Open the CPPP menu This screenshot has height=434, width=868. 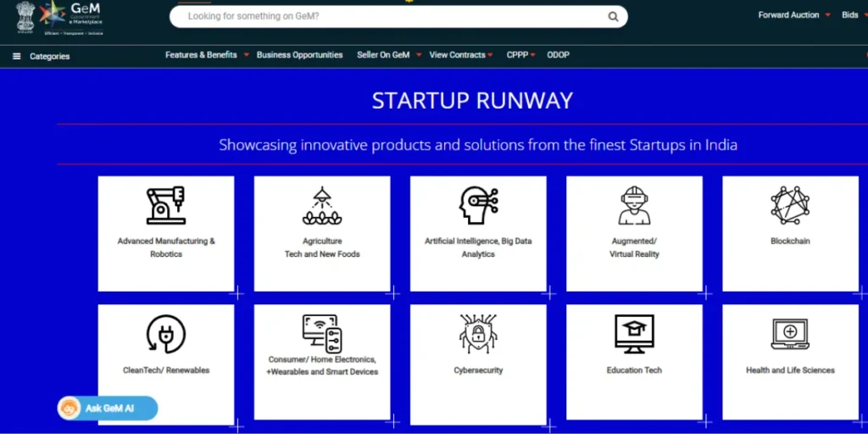coord(517,55)
